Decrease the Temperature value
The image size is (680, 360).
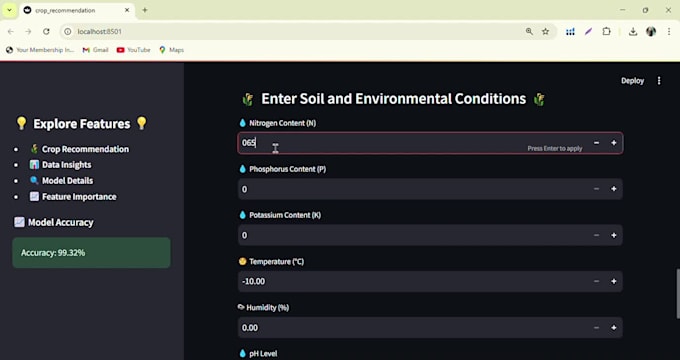point(596,281)
